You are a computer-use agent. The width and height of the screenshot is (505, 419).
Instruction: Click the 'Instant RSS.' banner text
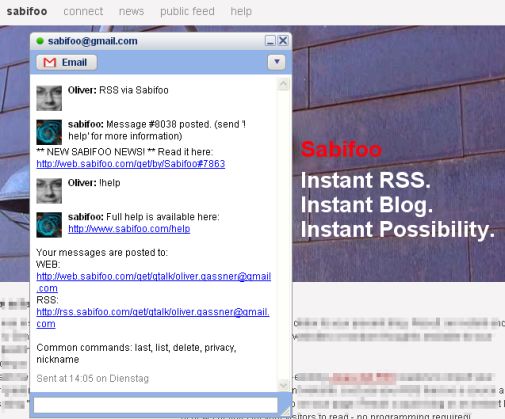[x=366, y=180]
